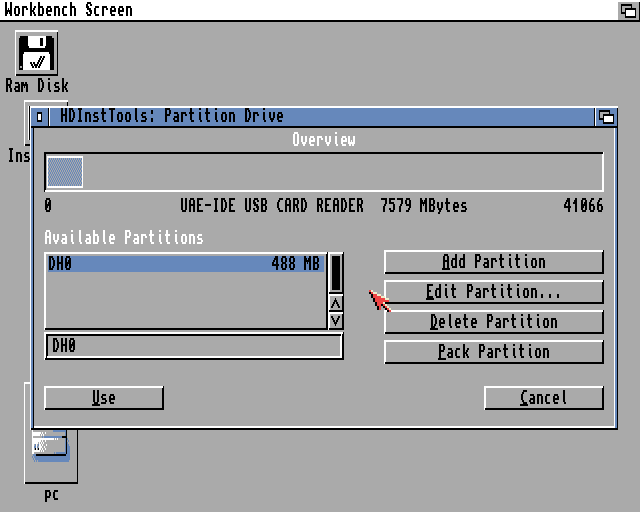Click the Workbench screen depth gadget
Viewport: 640px width, 512px height.
627,9
